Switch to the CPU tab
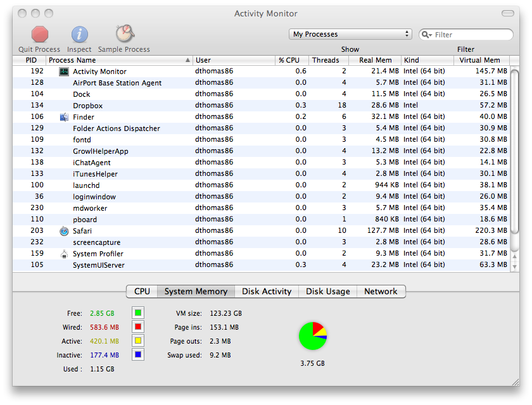This screenshot has width=532, height=405. coord(142,292)
